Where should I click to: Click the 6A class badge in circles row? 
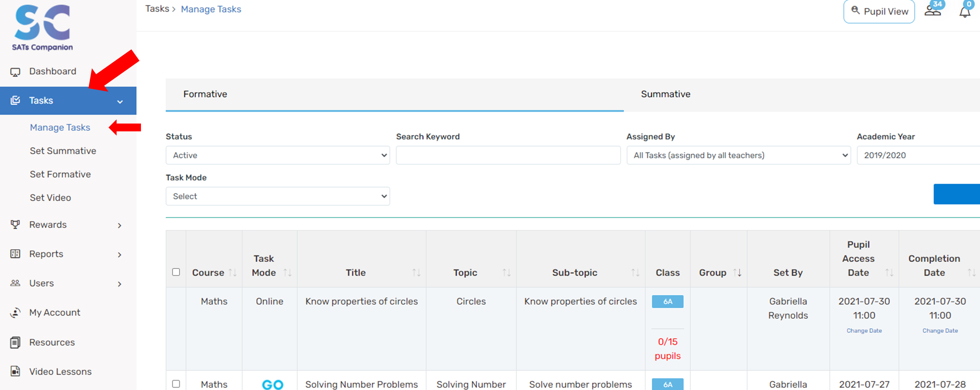click(x=667, y=302)
